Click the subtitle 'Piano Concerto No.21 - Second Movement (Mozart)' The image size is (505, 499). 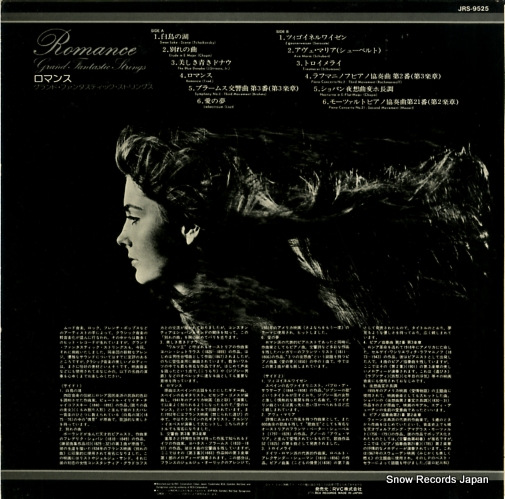(x=371, y=108)
